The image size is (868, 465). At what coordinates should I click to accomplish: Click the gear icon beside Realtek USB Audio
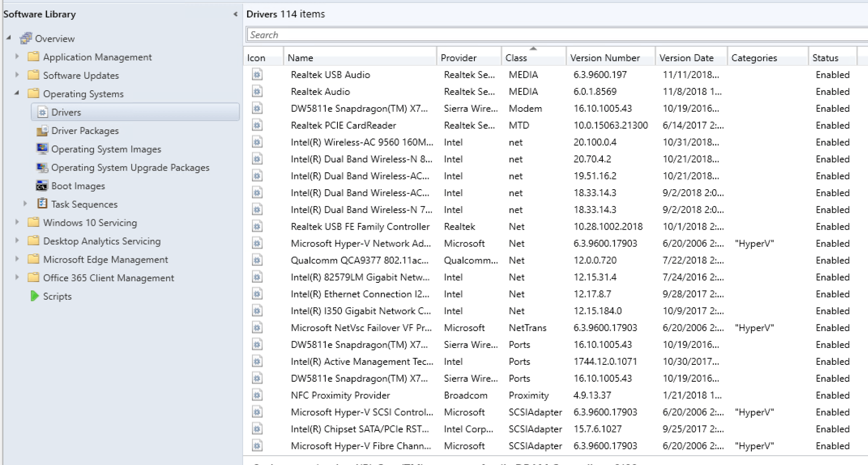click(x=257, y=75)
